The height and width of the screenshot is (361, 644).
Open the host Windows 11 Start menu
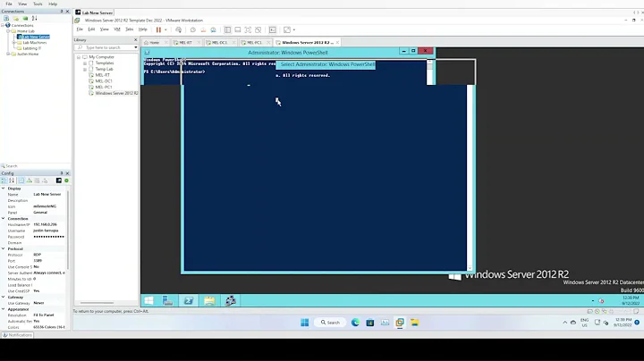[304, 323]
